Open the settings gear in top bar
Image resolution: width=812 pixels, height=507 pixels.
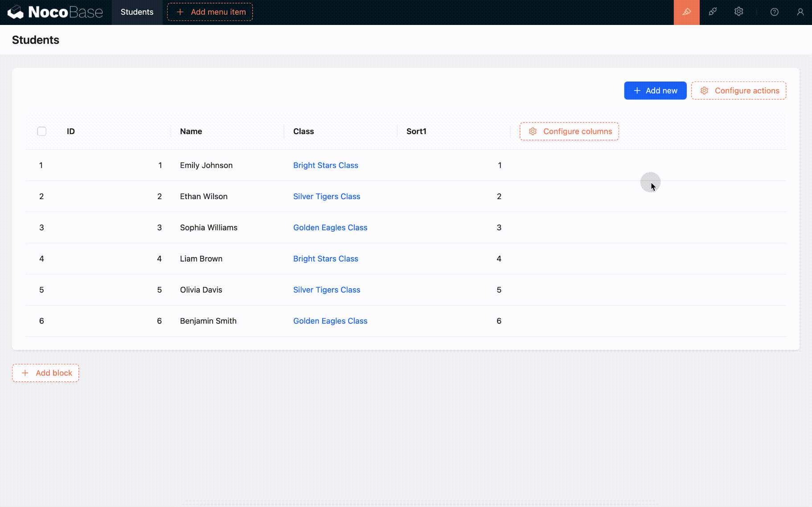(x=738, y=12)
